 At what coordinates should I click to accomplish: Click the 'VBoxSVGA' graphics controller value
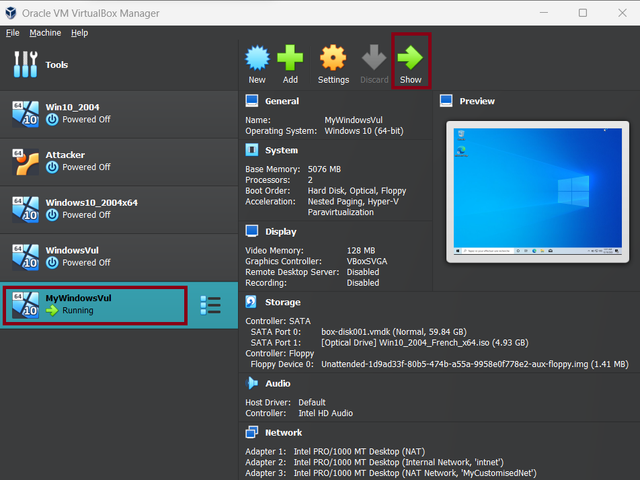tap(367, 261)
